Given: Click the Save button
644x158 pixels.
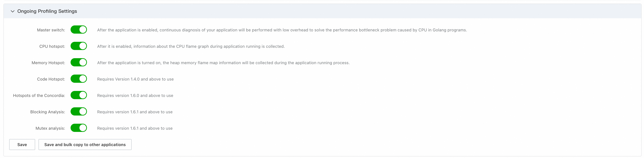Looking at the screenshot, I should point(22,145).
